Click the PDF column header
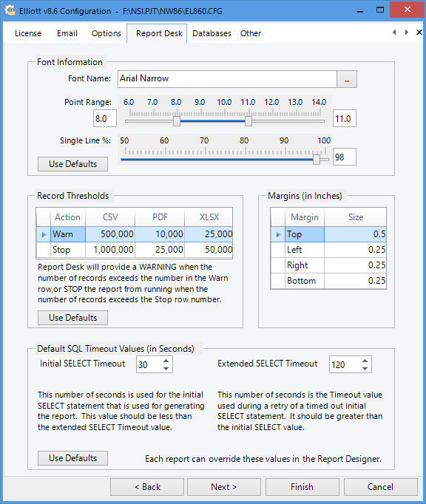 [x=160, y=217]
